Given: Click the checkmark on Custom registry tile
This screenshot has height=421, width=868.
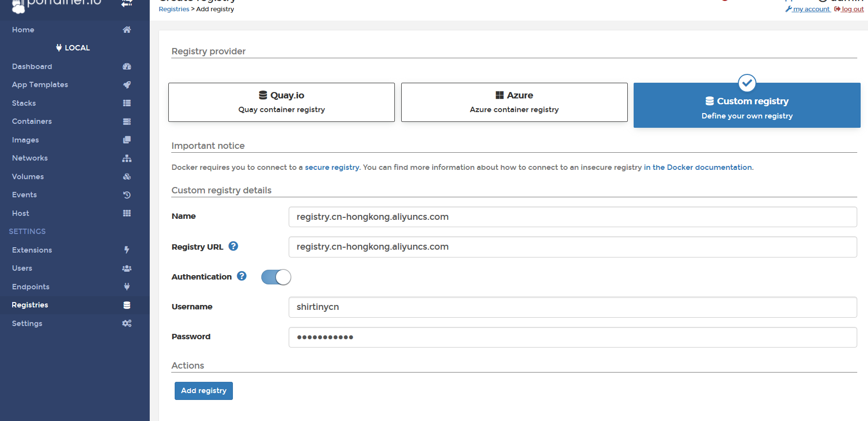Looking at the screenshot, I should (747, 83).
